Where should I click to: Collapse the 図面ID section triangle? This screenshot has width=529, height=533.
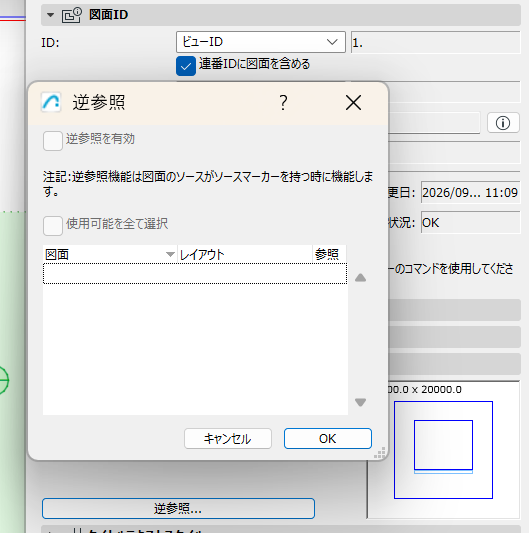coord(50,15)
